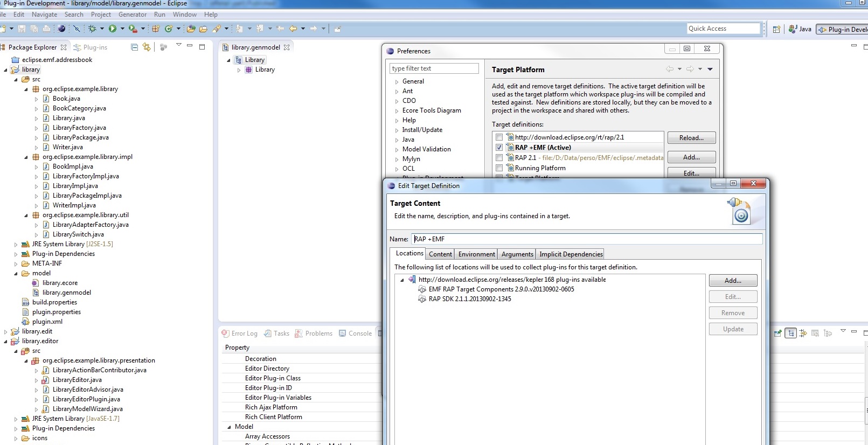
Task: Collapse the kepler releases location node
Action: 402,280
